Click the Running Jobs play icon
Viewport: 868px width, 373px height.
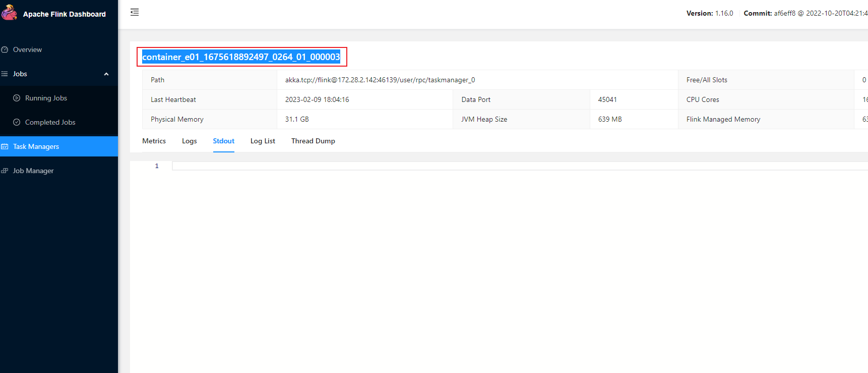click(17, 98)
